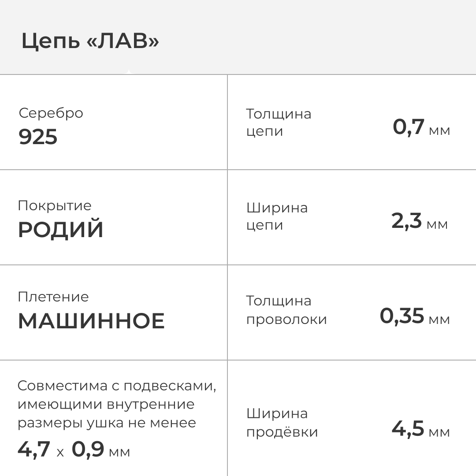Click the 0,7 chain thickness value
Screen dimensions: 476x476
pyautogui.click(x=408, y=127)
